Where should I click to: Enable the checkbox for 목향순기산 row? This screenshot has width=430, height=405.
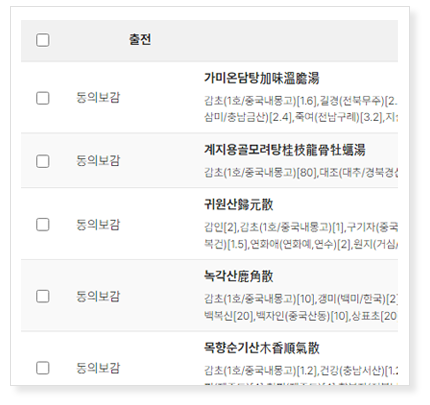coord(43,368)
